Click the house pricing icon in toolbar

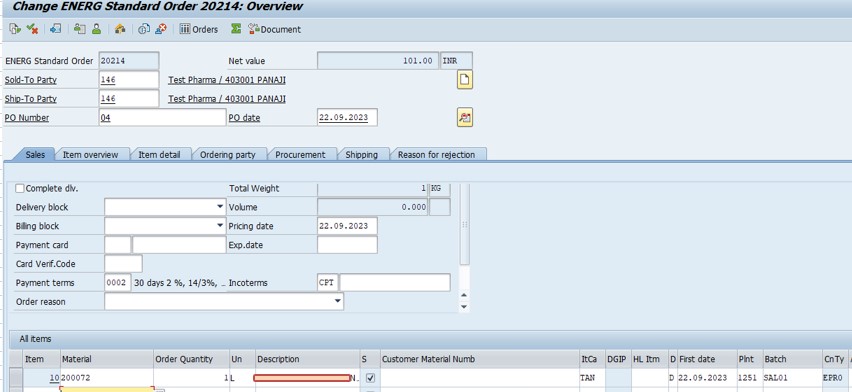(x=120, y=29)
